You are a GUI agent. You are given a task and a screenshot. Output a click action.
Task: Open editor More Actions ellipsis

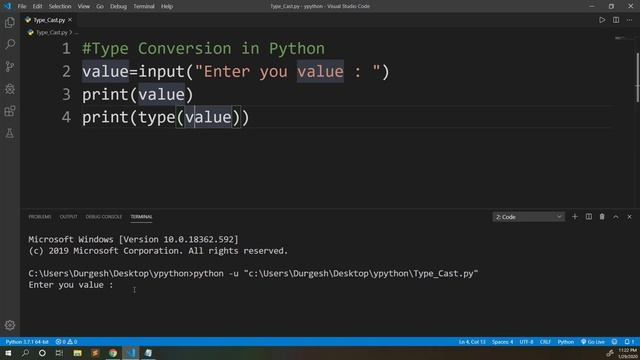click(629, 20)
